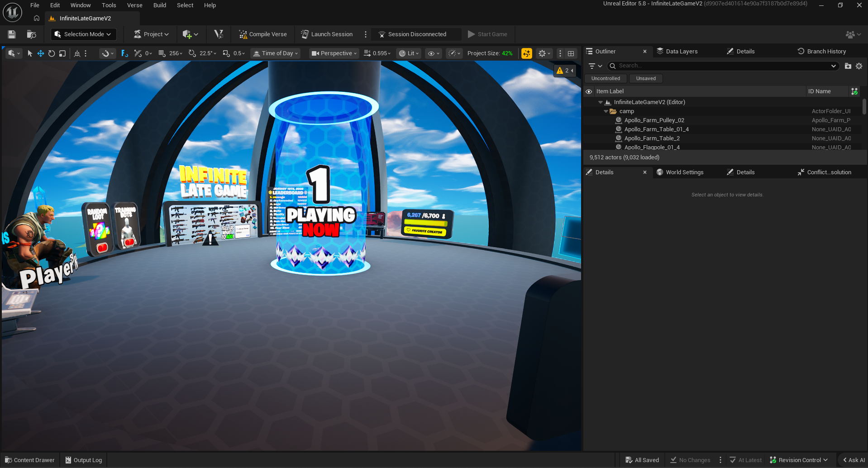Open the viewport toolbar overflow dots

(x=560, y=53)
